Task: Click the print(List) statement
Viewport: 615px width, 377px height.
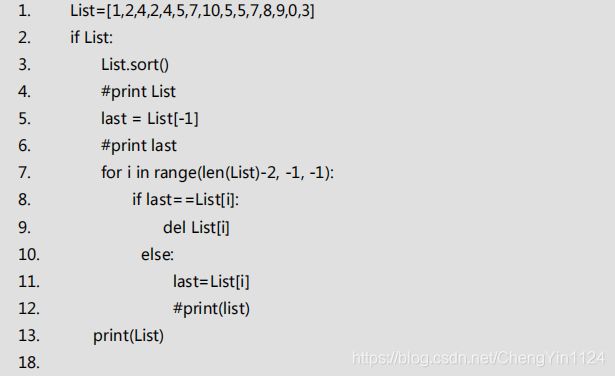Action: [x=128, y=336]
